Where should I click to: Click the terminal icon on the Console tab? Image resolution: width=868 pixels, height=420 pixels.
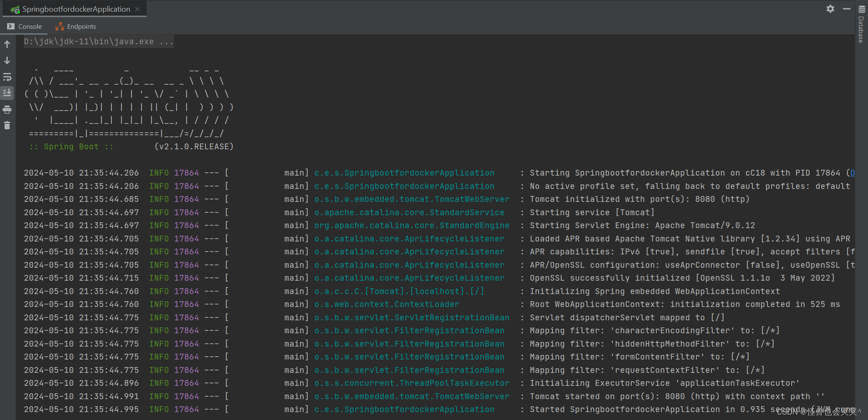point(10,26)
